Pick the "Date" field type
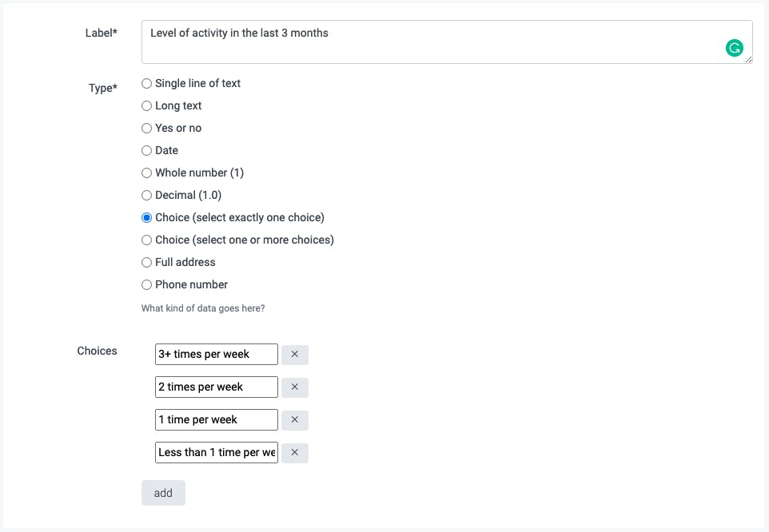The image size is (769, 532). coord(146,150)
